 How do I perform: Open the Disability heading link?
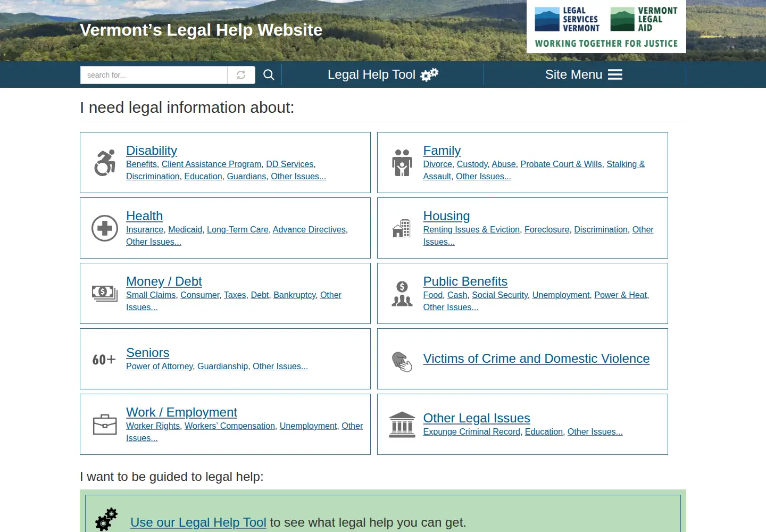point(152,151)
